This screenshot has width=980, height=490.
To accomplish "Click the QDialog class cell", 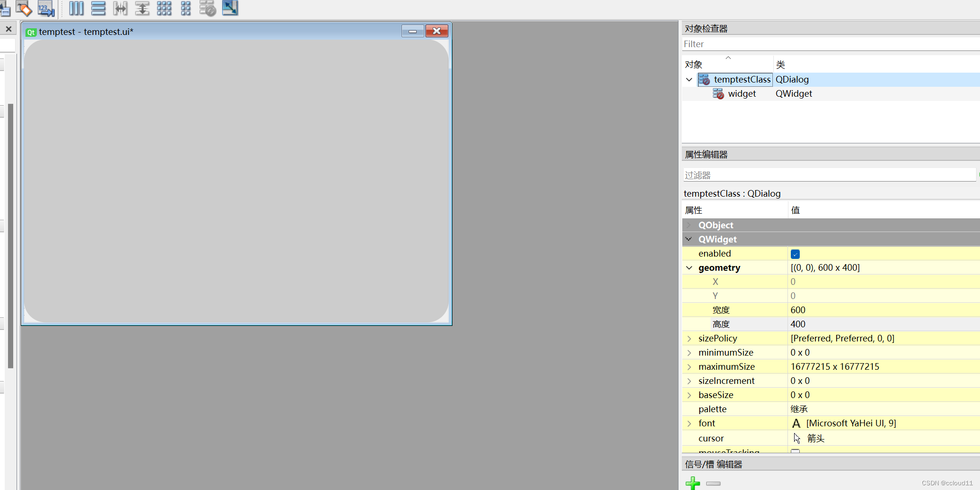I will point(877,79).
